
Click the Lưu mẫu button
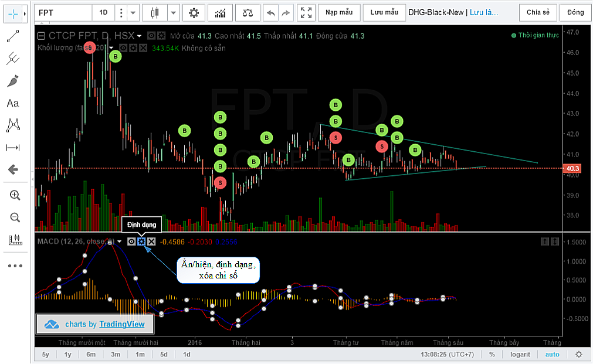tap(384, 12)
